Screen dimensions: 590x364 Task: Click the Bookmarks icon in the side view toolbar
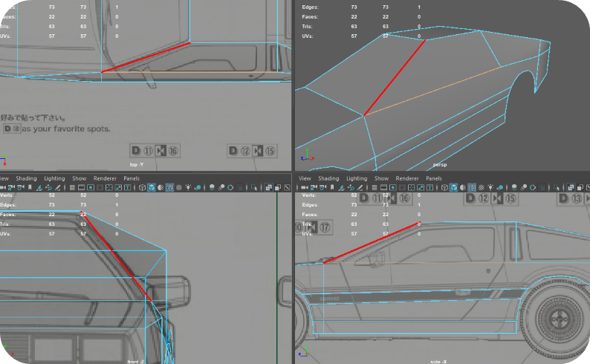click(332, 187)
